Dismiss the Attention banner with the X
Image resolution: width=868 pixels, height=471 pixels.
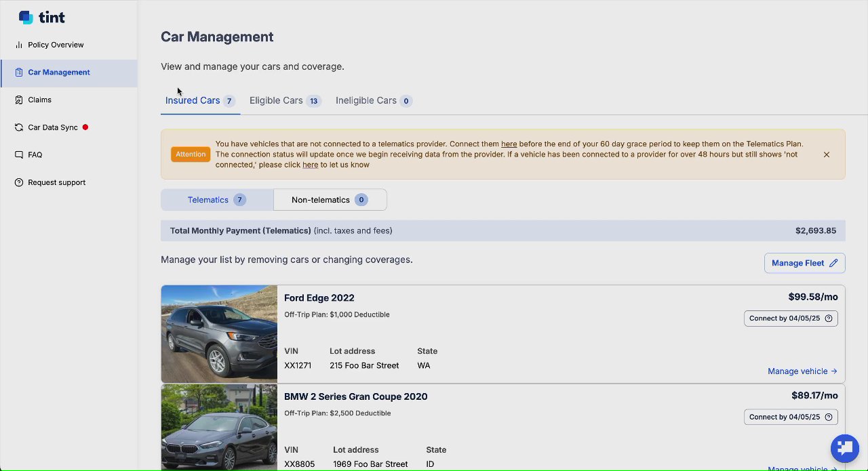(827, 155)
